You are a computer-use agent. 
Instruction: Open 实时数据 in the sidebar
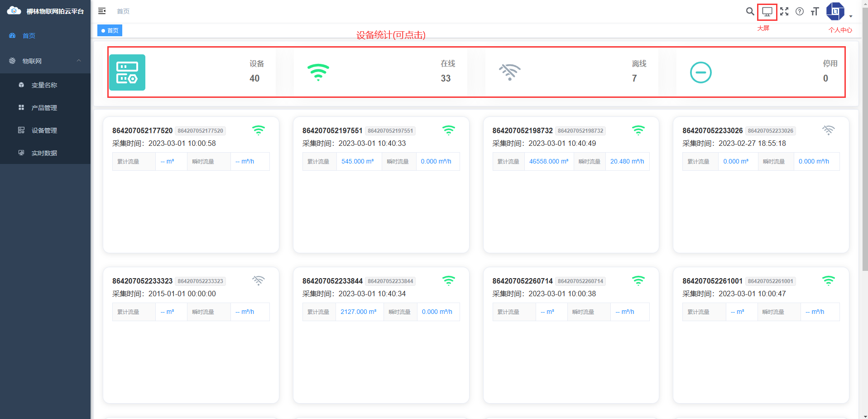pyautogui.click(x=45, y=153)
